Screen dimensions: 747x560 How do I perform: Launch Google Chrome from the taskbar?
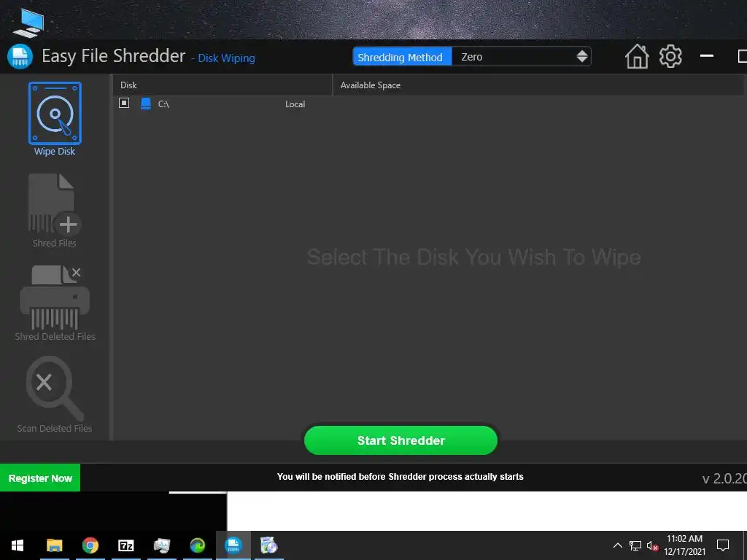[x=90, y=545]
